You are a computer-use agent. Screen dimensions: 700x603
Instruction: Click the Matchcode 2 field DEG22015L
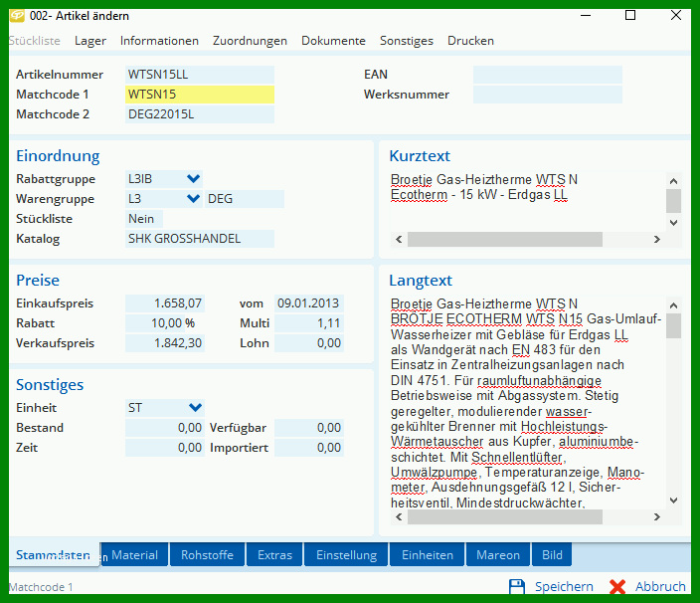(200, 114)
